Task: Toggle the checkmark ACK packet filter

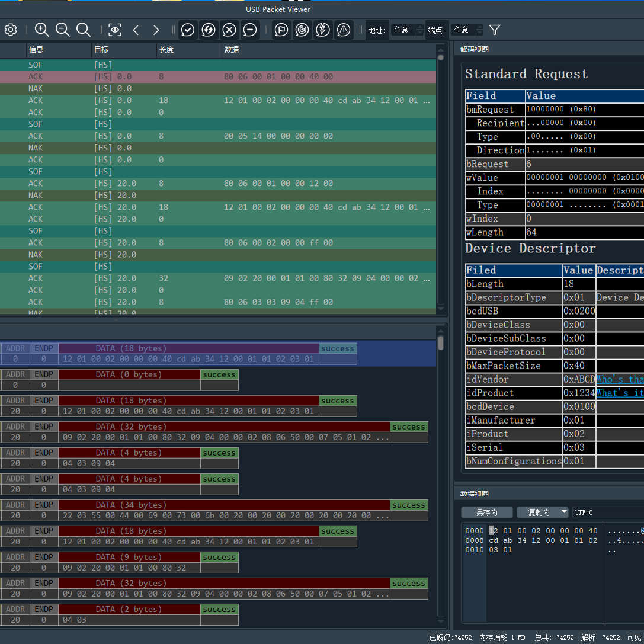Action: (x=188, y=30)
